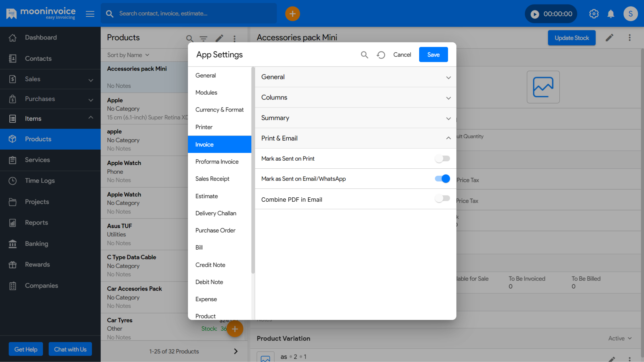This screenshot has height=362, width=644.
Task: Open Products list more options dots
Action: coord(235,39)
